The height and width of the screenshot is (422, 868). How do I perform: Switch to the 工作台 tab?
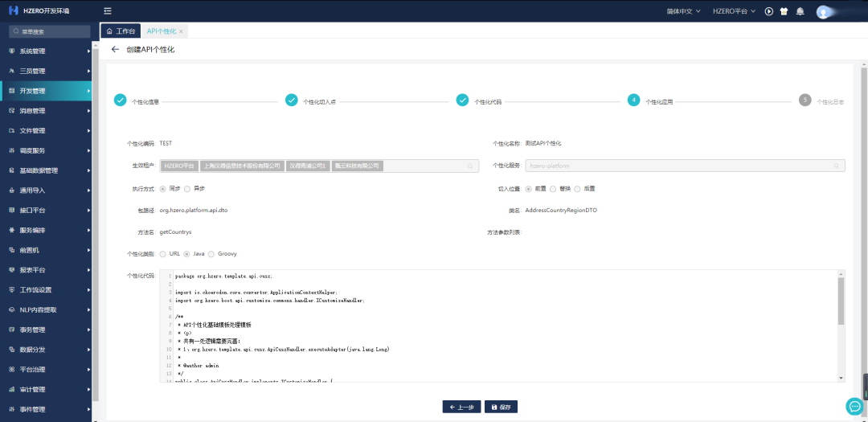pyautogui.click(x=121, y=31)
